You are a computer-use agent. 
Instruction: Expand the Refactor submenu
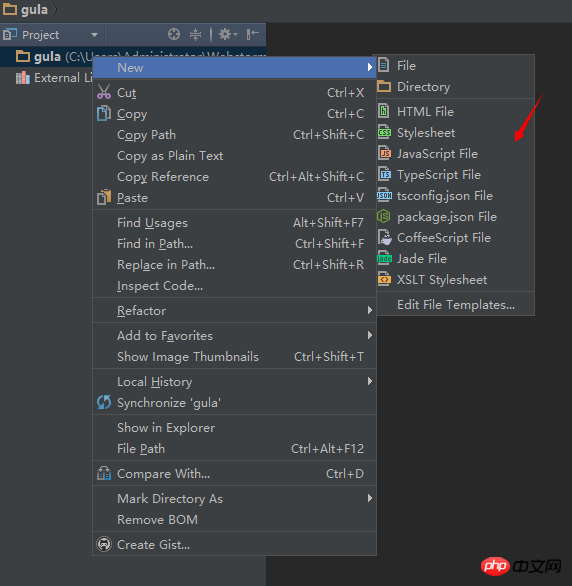(x=234, y=311)
